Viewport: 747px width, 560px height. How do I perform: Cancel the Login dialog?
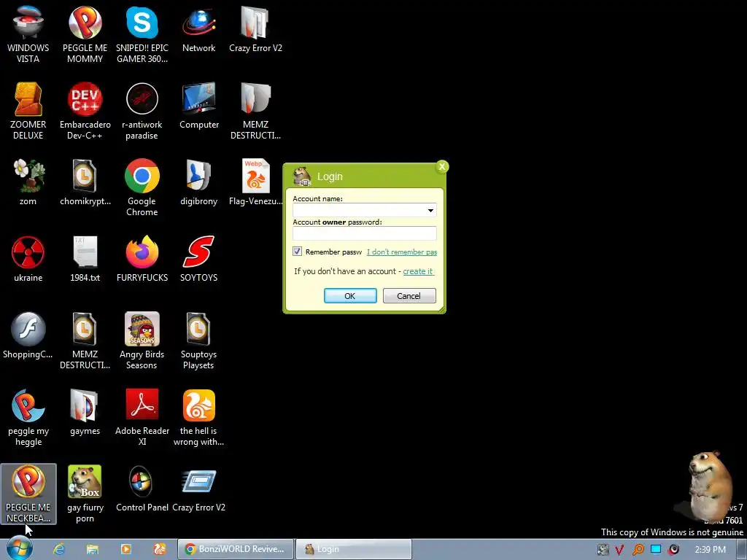pyautogui.click(x=409, y=296)
